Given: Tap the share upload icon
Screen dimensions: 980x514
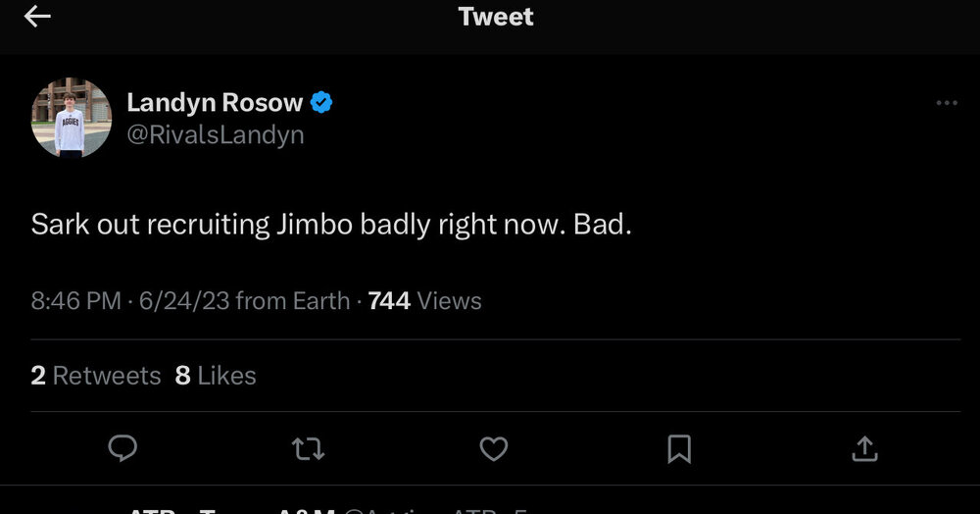Looking at the screenshot, I should click(x=863, y=448).
